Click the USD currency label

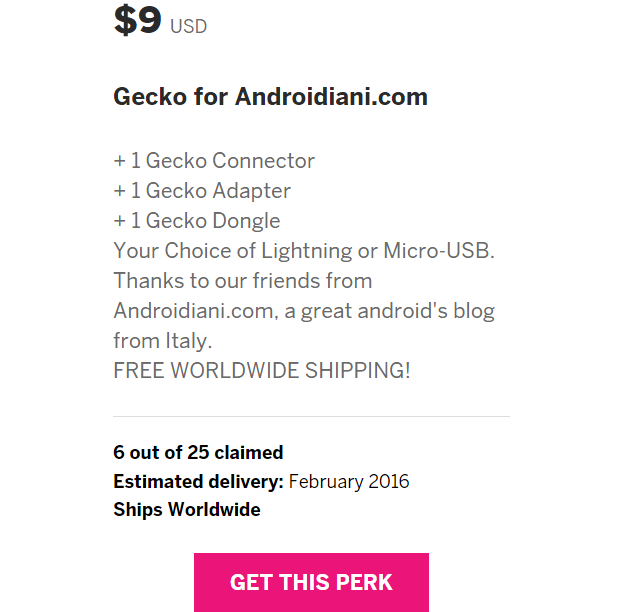coord(189,26)
